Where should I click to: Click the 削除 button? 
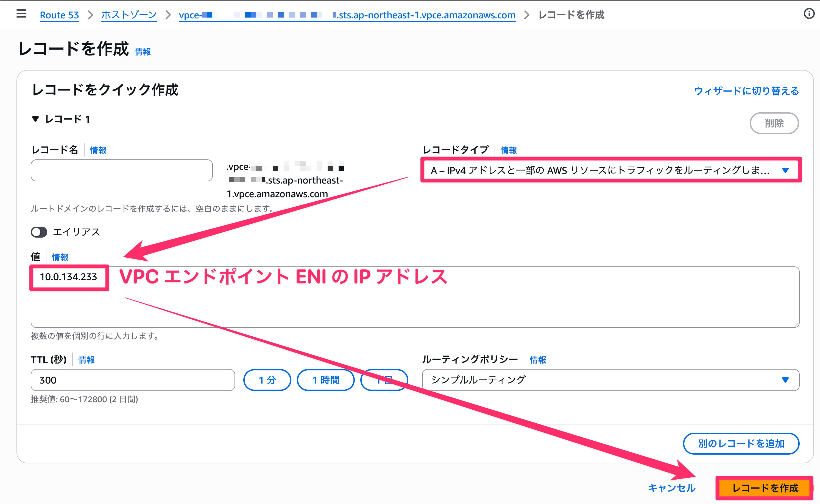pos(774,123)
